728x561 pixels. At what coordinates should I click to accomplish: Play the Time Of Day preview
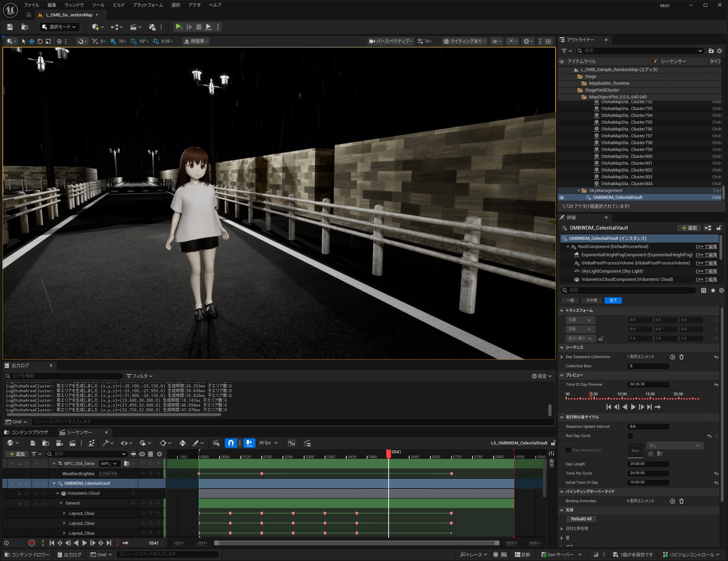click(633, 407)
